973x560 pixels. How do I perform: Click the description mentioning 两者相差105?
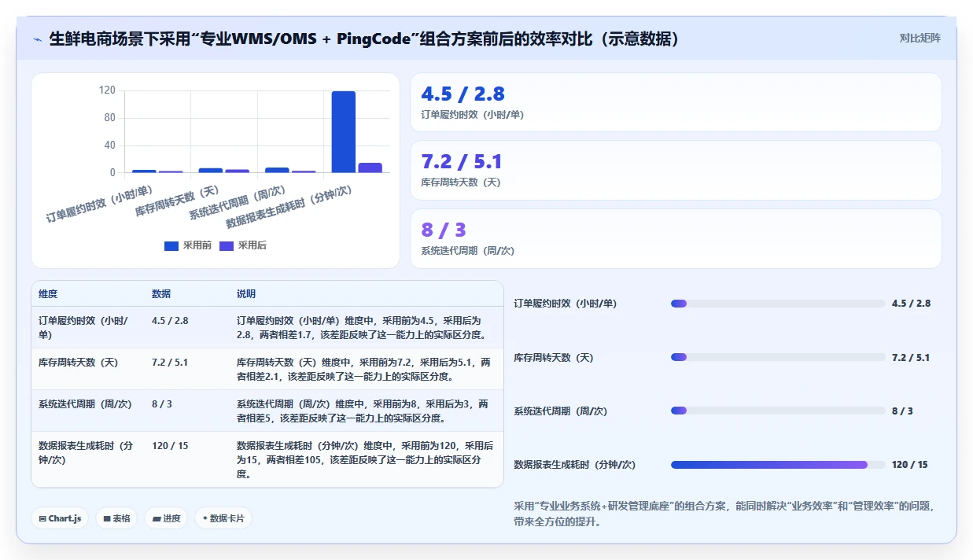(366, 459)
